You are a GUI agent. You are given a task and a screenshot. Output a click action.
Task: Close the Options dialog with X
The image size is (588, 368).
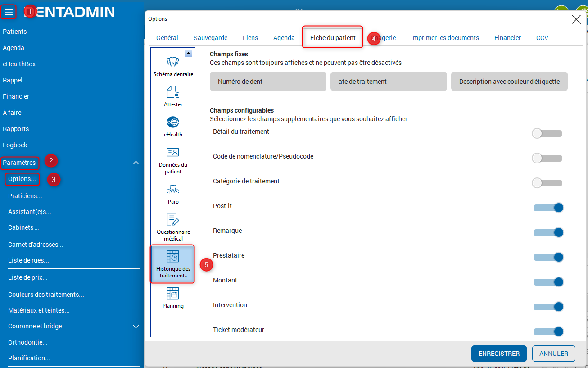point(576,19)
